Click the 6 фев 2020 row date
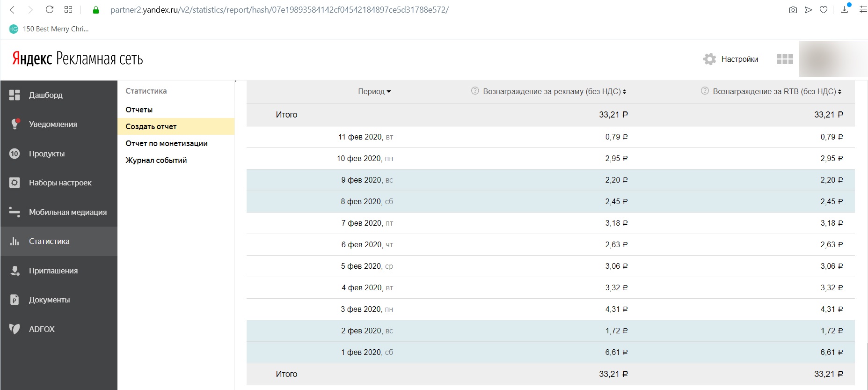 coord(367,245)
